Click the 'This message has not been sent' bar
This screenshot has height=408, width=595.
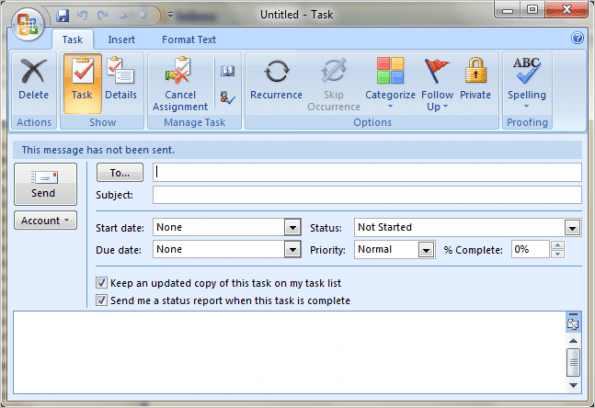298,150
